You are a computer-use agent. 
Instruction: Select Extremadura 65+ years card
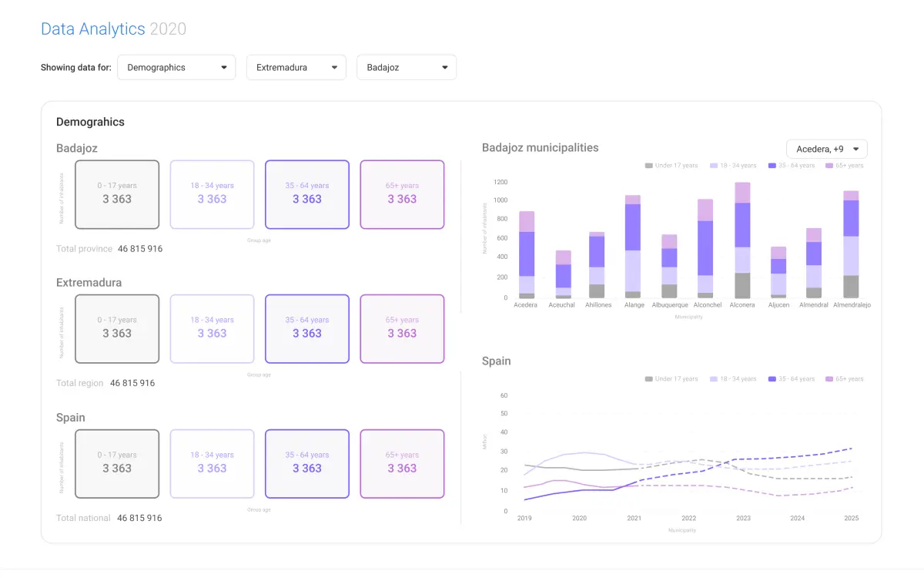pyautogui.click(x=402, y=329)
